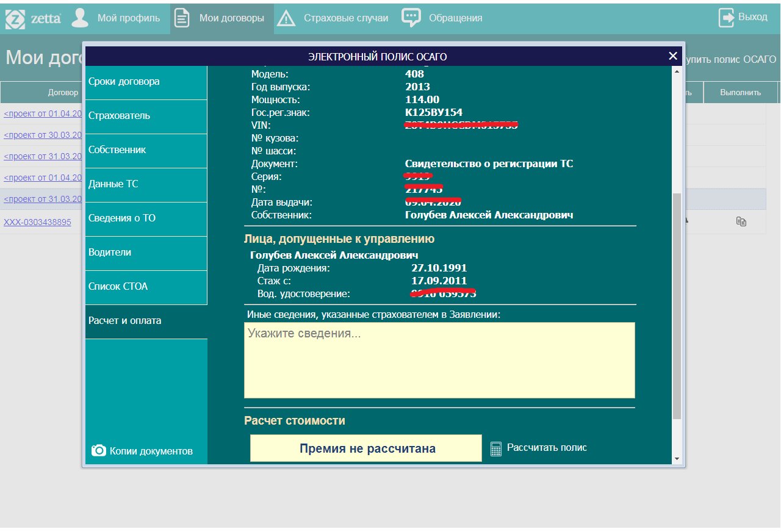The image size is (781, 532).
Task: Click the copy icon in contract row
Action: coord(741,221)
